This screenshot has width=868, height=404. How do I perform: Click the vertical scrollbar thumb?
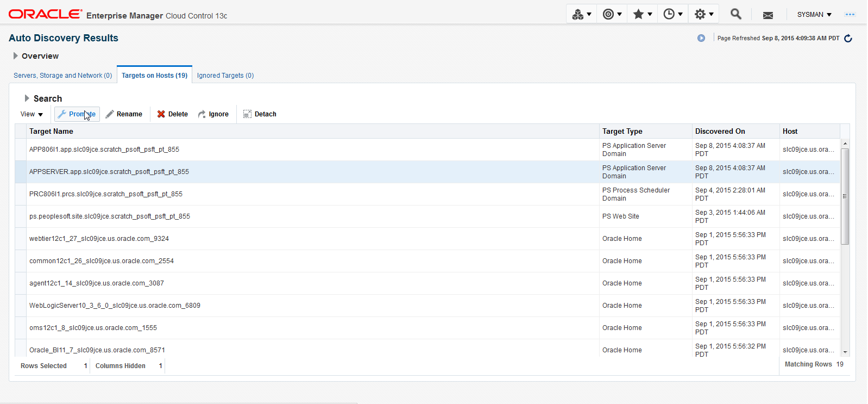pos(845,196)
